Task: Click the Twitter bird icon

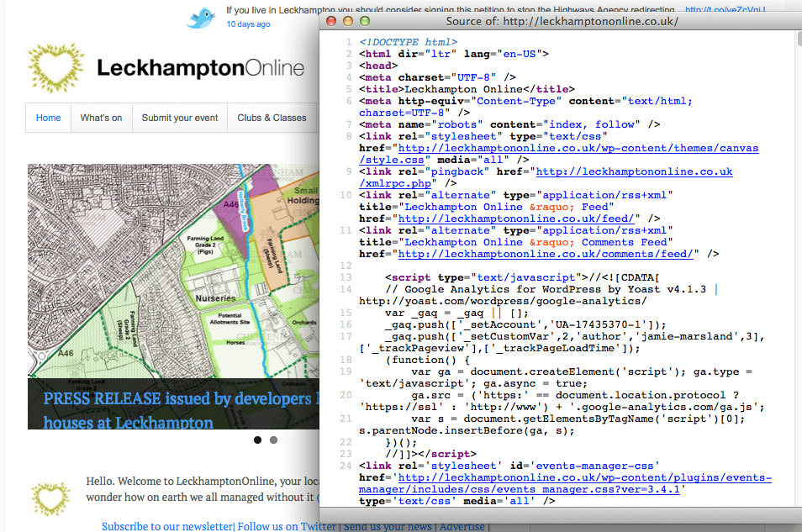Action: 202,18
